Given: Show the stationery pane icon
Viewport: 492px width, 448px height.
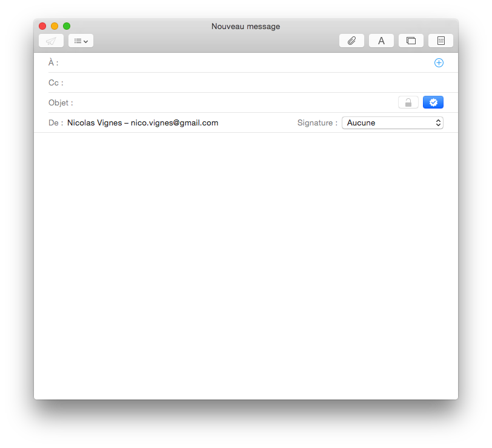Looking at the screenshot, I should [x=441, y=41].
